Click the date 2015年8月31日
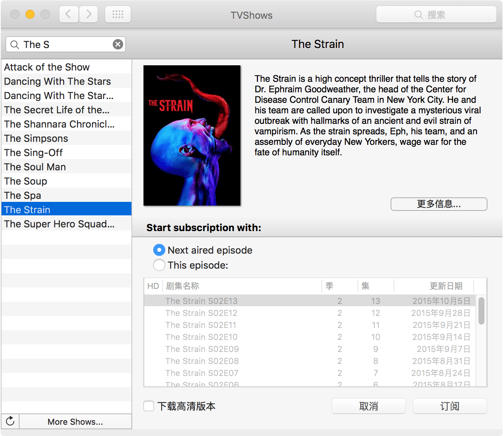504x436 pixels. (441, 361)
